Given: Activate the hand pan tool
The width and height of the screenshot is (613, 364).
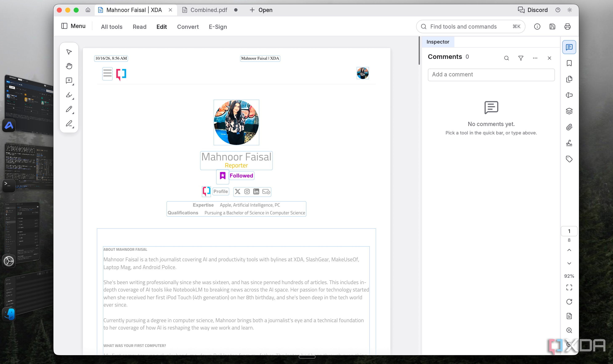Looking at the screenshot, I should pyautogui.click(x=69, y=66).
